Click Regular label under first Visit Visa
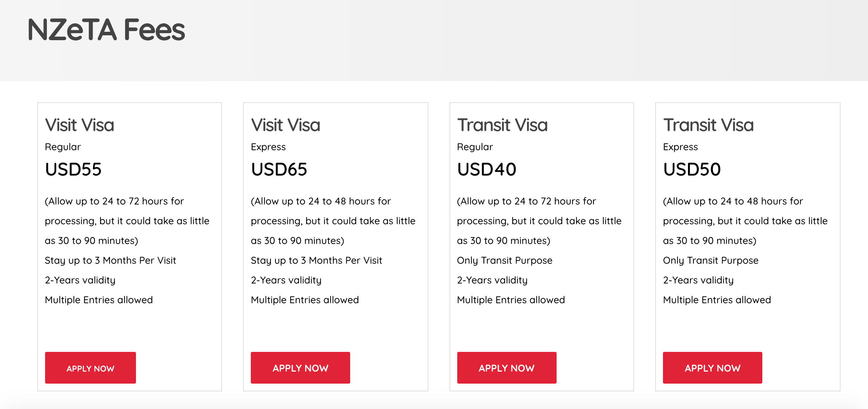The image size is (868, 409). 63,147
